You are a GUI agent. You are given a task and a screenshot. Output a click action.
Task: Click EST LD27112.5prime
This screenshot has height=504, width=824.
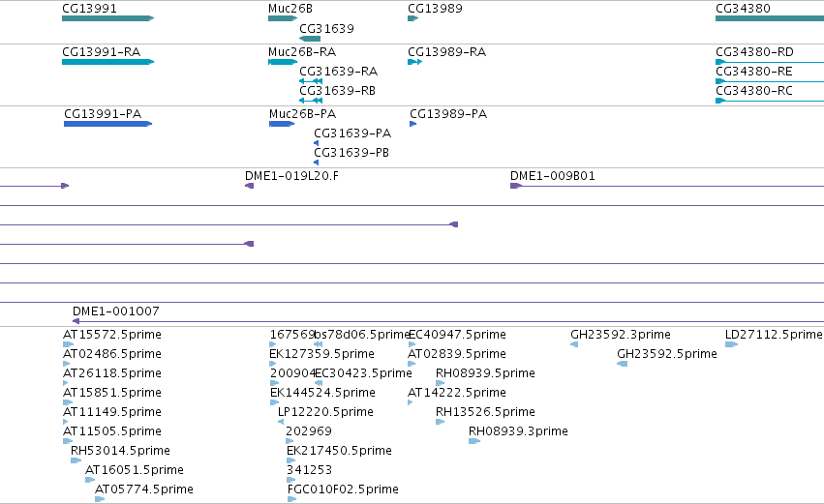pyautogui.click(x=774, y=335)
